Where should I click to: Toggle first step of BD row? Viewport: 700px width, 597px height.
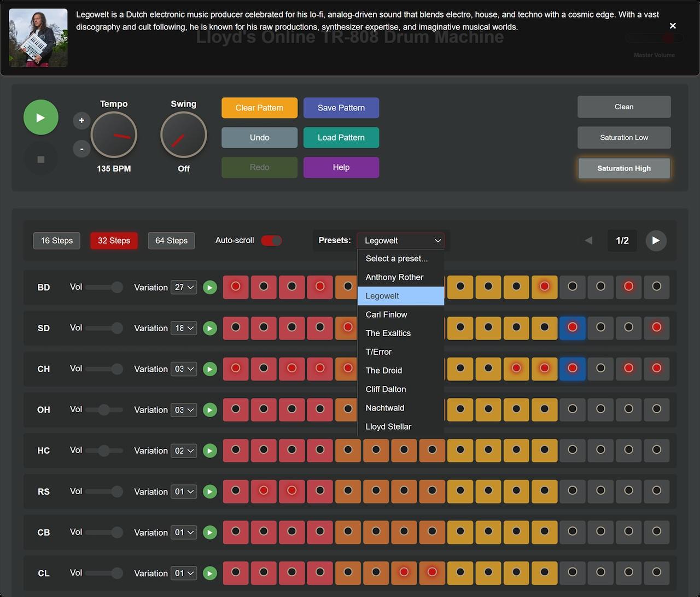tap(236, 287)
